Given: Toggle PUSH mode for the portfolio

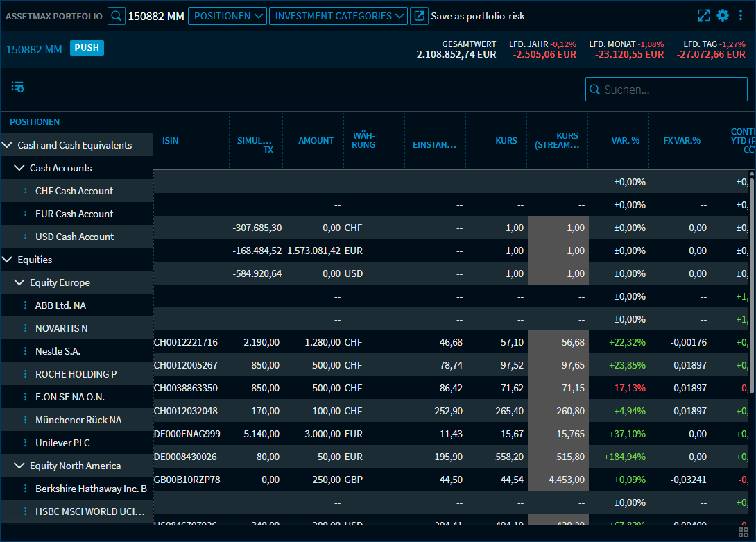Looking at the screenshot, I should coord(87,48).
